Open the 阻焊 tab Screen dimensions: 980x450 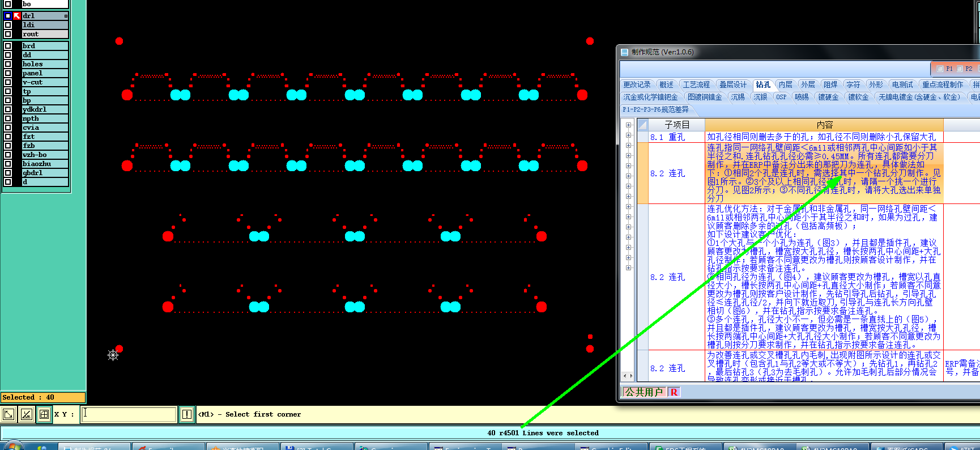click(830, 84)
